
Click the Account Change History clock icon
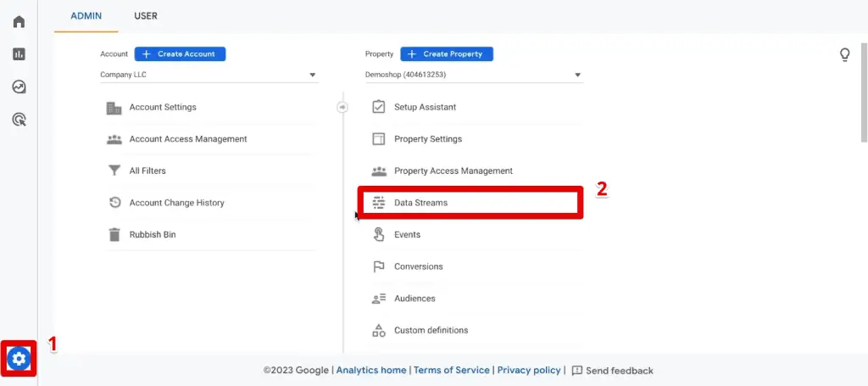[114, 203]
